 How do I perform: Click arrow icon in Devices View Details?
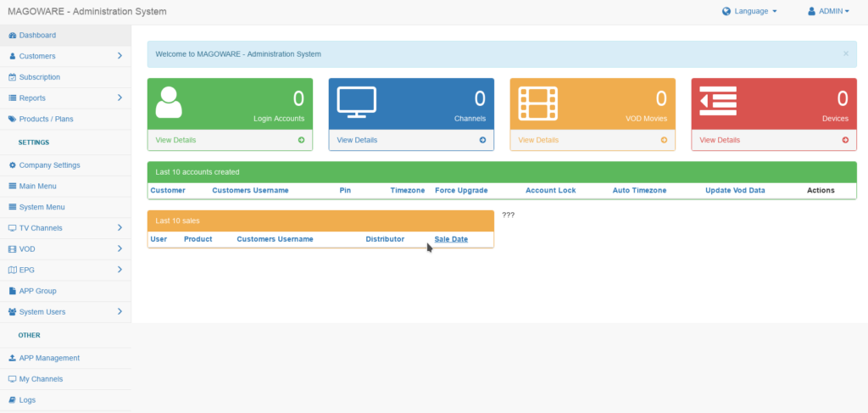pyautogui.click(x=845, y=140)
